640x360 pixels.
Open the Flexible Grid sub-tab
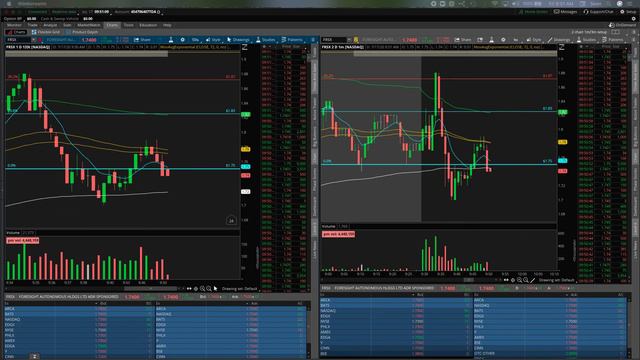click(x=46, y=32)
